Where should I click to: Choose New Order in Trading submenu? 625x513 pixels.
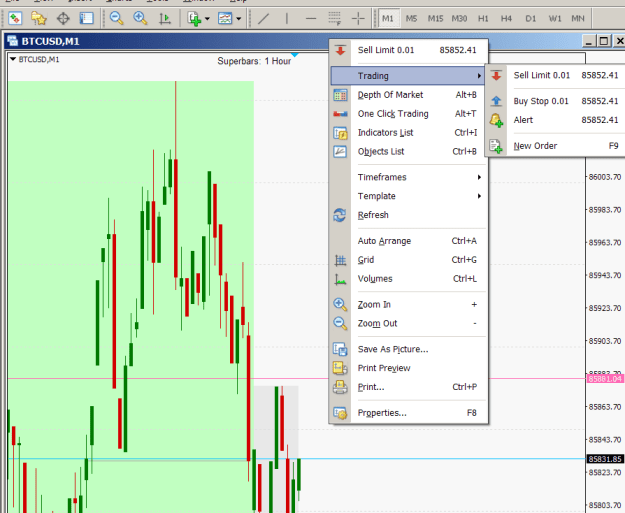pos(556,146)
